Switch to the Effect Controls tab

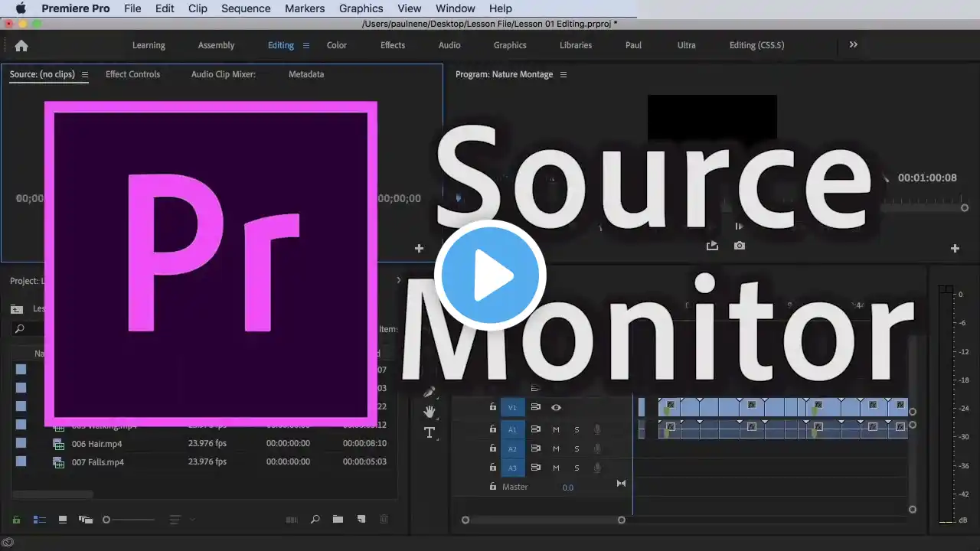pos(132,74)
